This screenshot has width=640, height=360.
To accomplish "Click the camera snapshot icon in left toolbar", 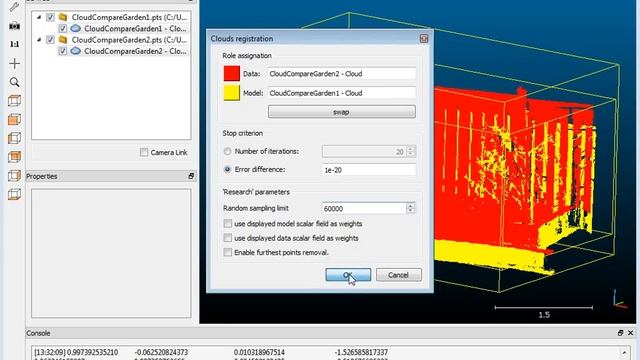I will pyautogui.click(x=14, y=26).
